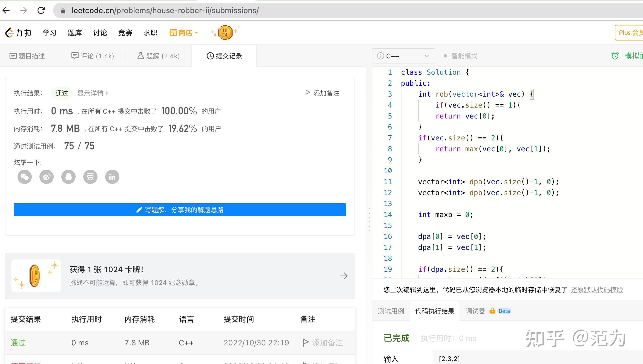Expand 显示详情 result details
Image resolution: width=643 pixels, height=364 pixels.
(x=93, y=93)
